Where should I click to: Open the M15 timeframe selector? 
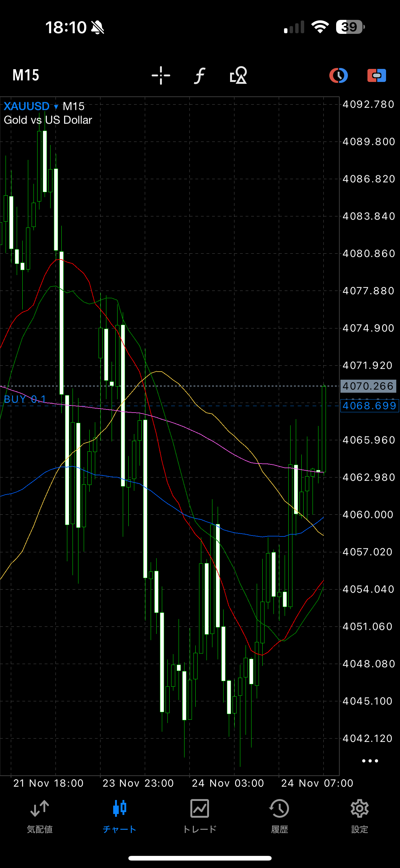click(26, 75)
